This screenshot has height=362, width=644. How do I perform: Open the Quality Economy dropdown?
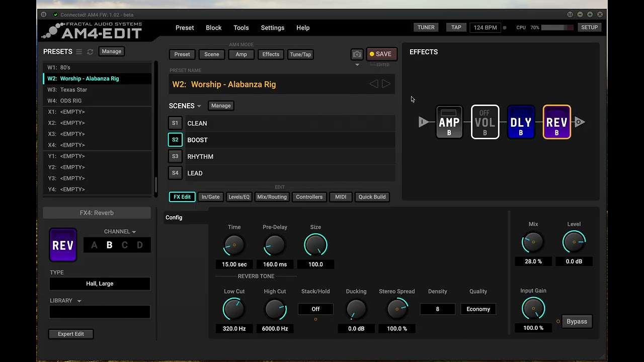[478, 309]
